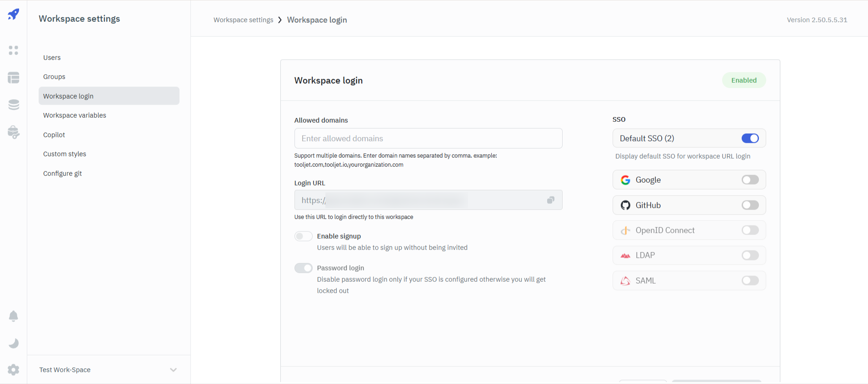
Task: Open the GitHub SSO configuration row
Action: [689, 205]
